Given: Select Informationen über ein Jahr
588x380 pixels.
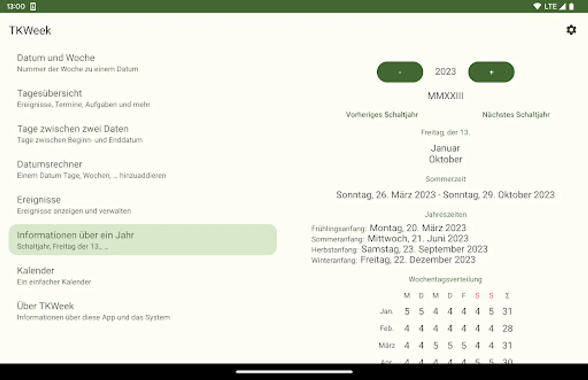Looking at the screenshot, I should (143, 240).
